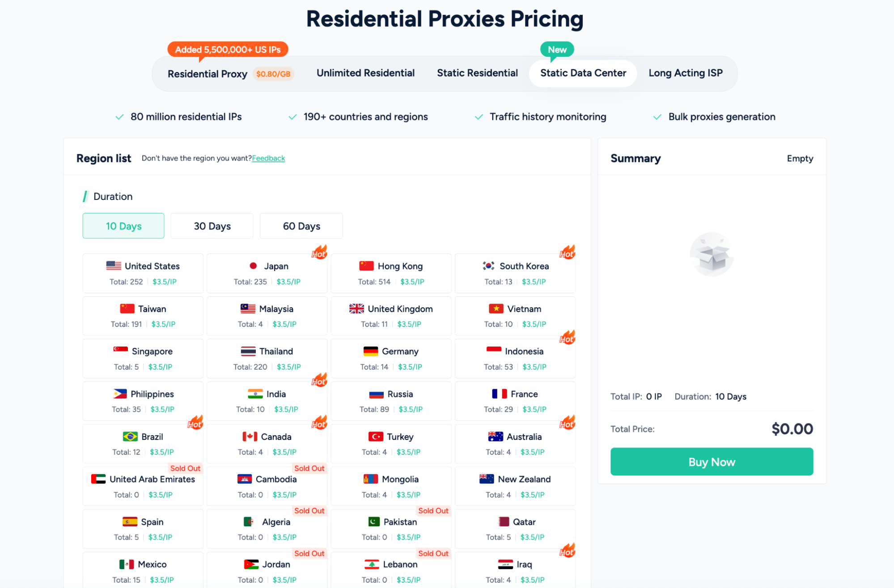Click the Canada flag icon
The image size is (894, 588).
pos(250,436)
